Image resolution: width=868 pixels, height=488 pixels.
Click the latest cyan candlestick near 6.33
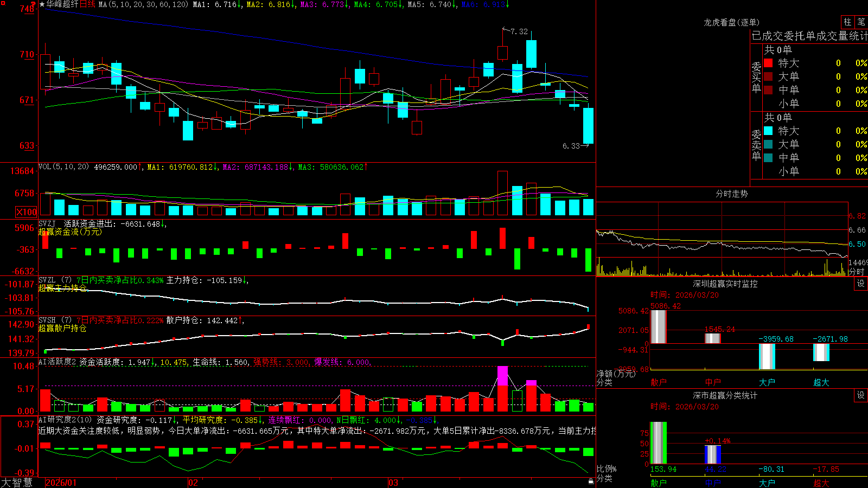588,126
